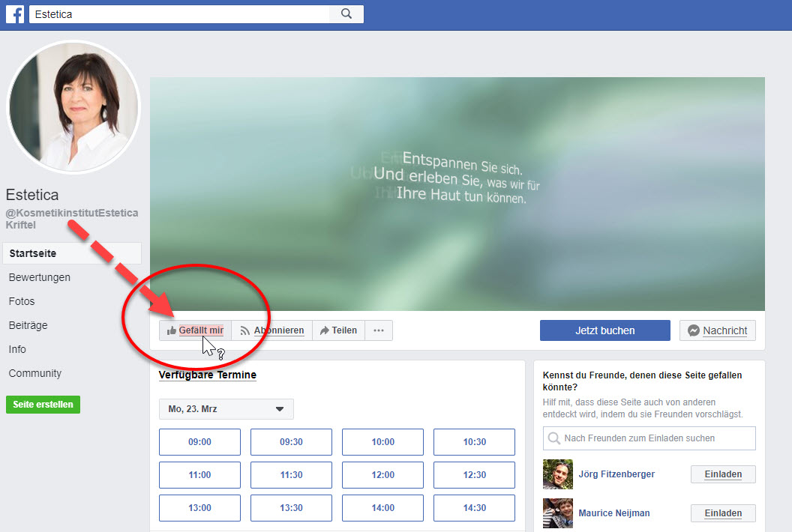
Task: Select the 12:00 appointment slot
Action: [x=382, y=475]
